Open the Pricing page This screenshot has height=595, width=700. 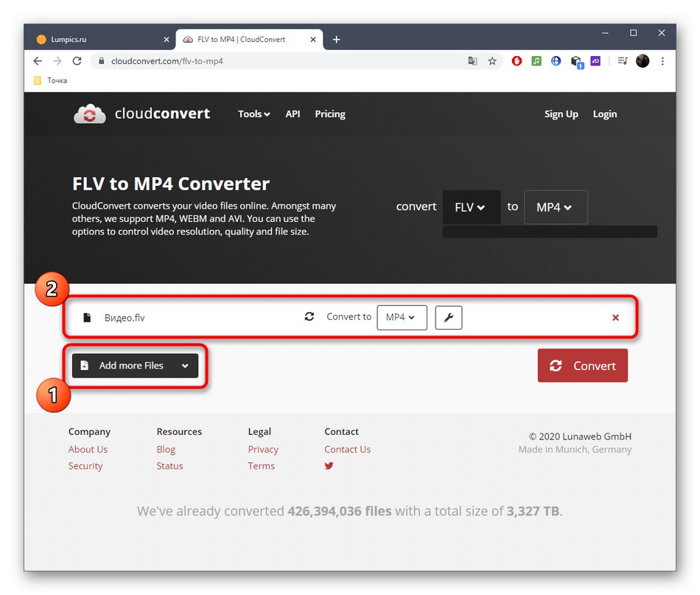tap(330, 114)
